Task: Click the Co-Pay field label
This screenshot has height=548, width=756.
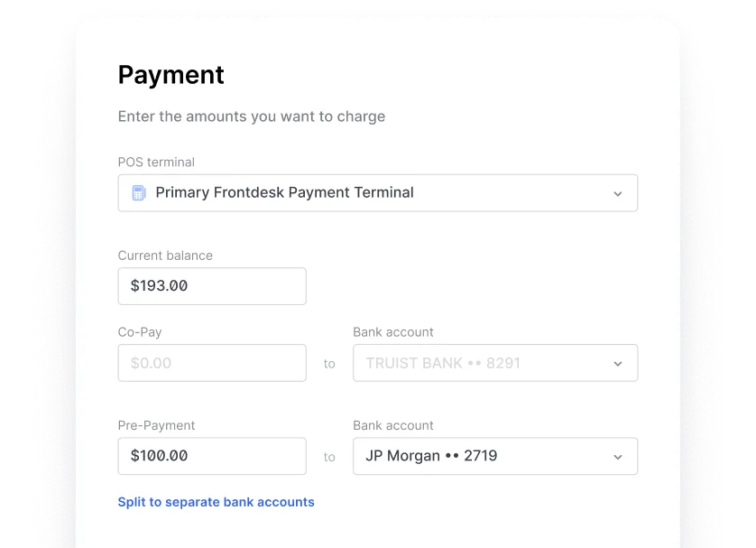Action: point(140,332)
